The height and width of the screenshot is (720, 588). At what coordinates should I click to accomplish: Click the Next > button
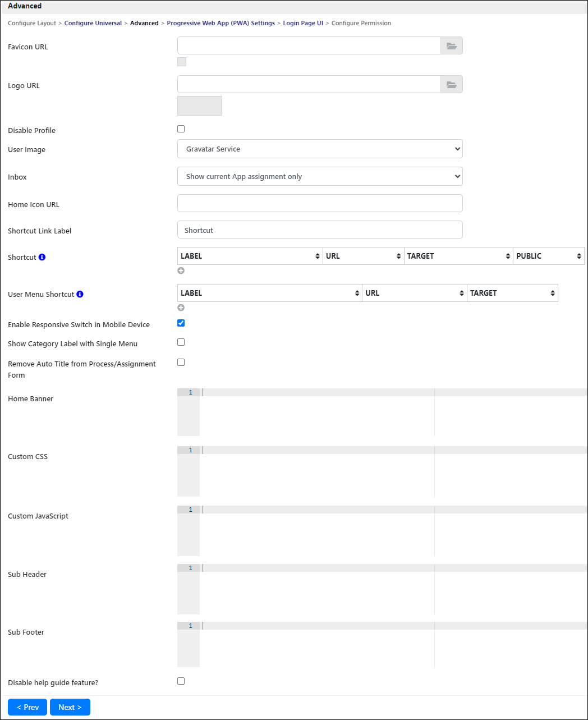(70, 707)
